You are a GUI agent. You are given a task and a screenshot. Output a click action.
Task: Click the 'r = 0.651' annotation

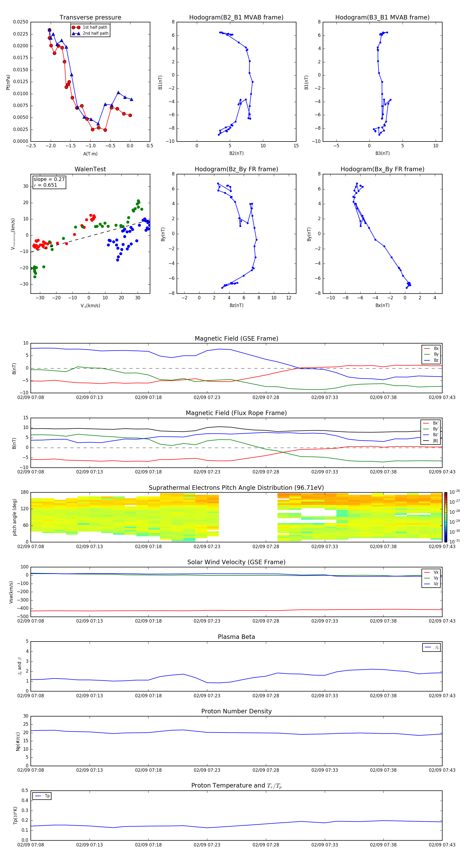45,185
